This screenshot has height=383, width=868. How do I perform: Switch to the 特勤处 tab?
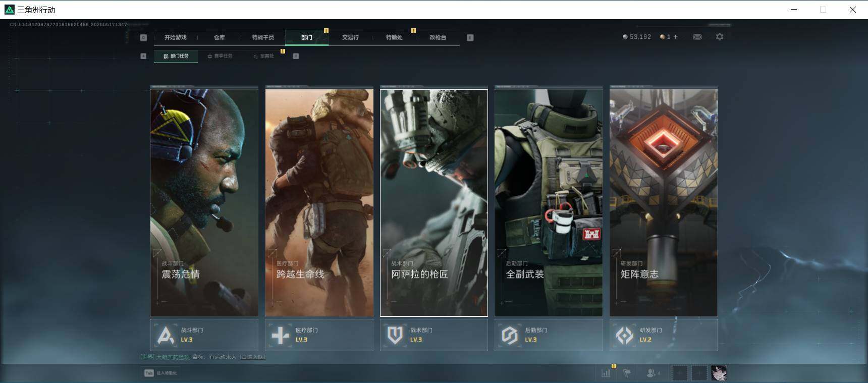394,37
